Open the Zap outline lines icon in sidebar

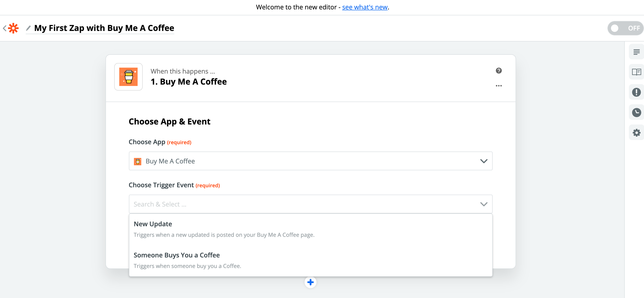coord(636,52)
